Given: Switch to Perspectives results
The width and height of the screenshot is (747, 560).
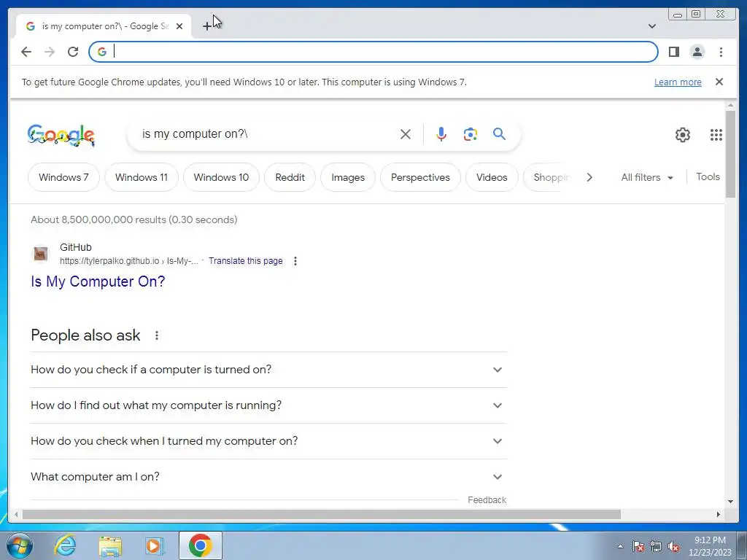Looking at the screenshot, I should [420, 177].
